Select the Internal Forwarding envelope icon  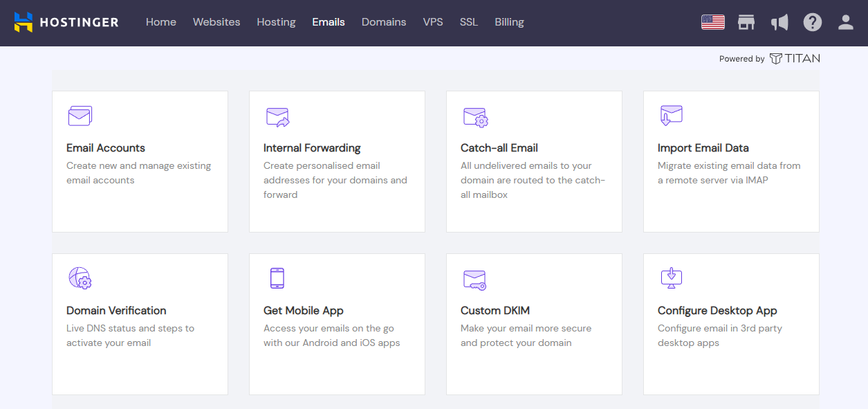click(x=277, y=117)
